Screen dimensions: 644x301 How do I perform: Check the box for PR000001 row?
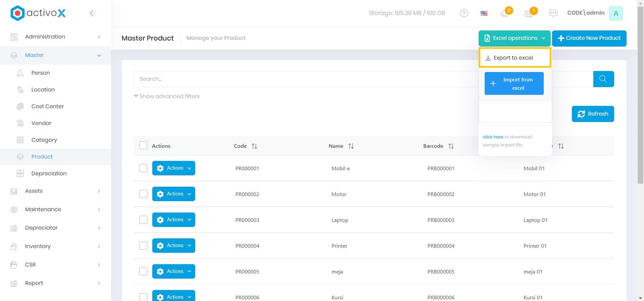[143, 168]
